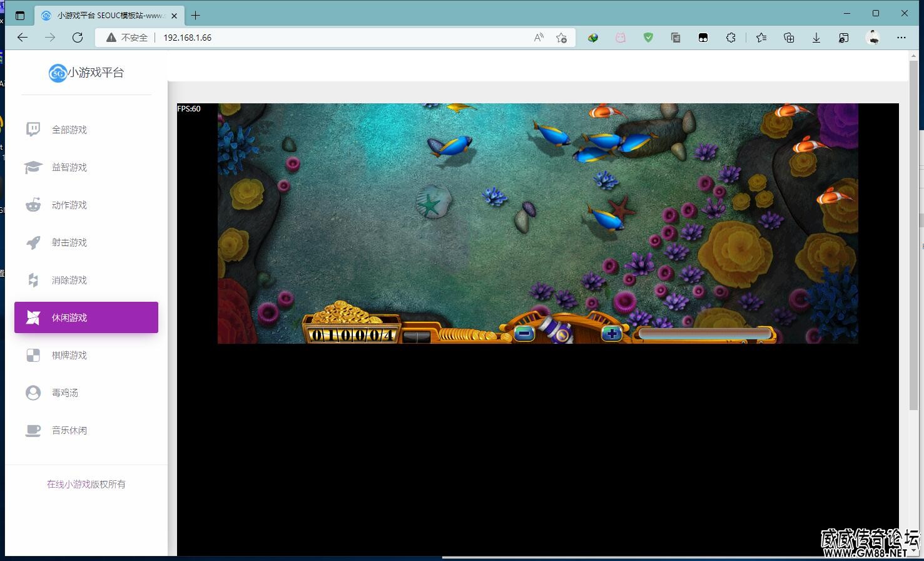Open the Favorites list icon
The image size is (924, 561).
pyautogui.click(x=761, y=38)
